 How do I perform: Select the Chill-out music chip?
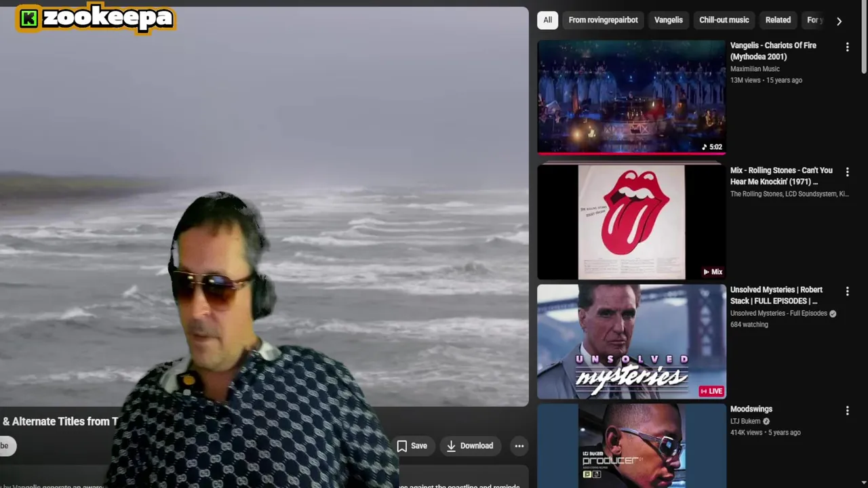(x=724, y=20)
